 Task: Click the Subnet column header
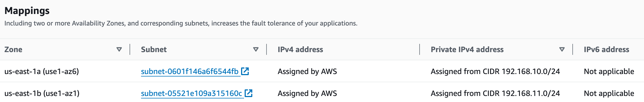[154, 49]
